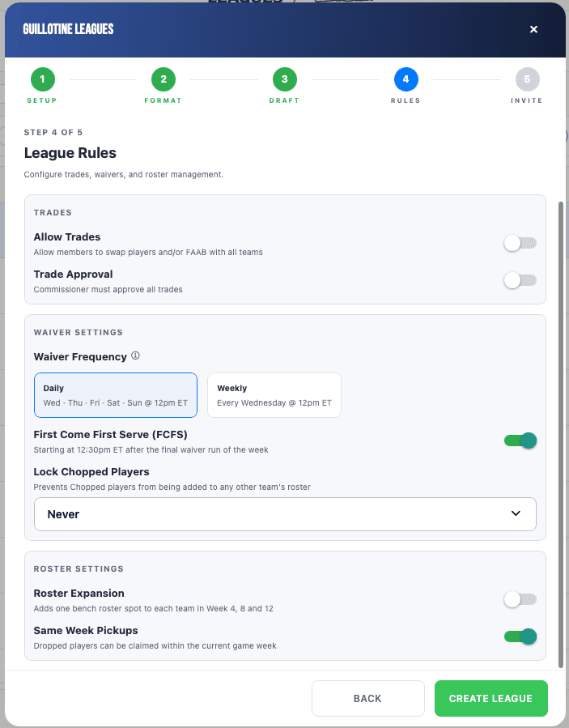Viewport: 569px width, 728px height.
Task: Click the dialog's vertical scrollbar
Action: point(561,435)
